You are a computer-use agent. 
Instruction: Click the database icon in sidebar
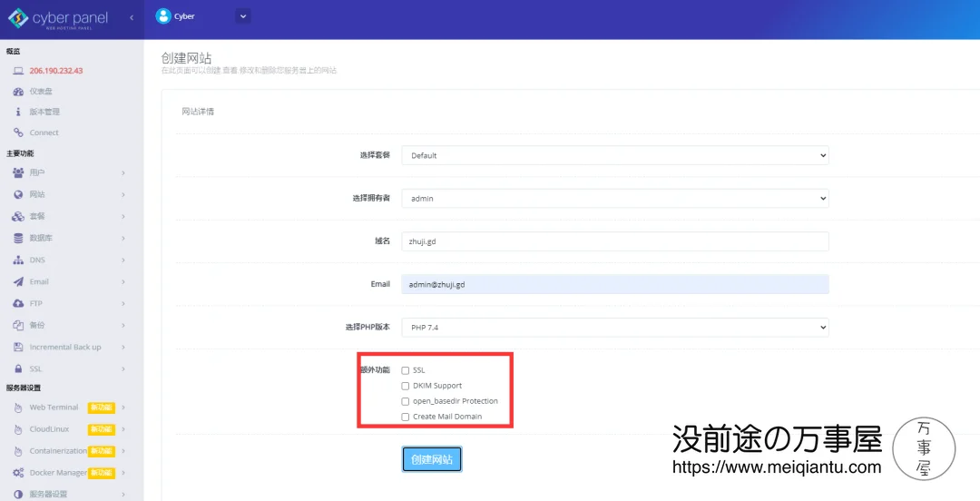point(18,238)
